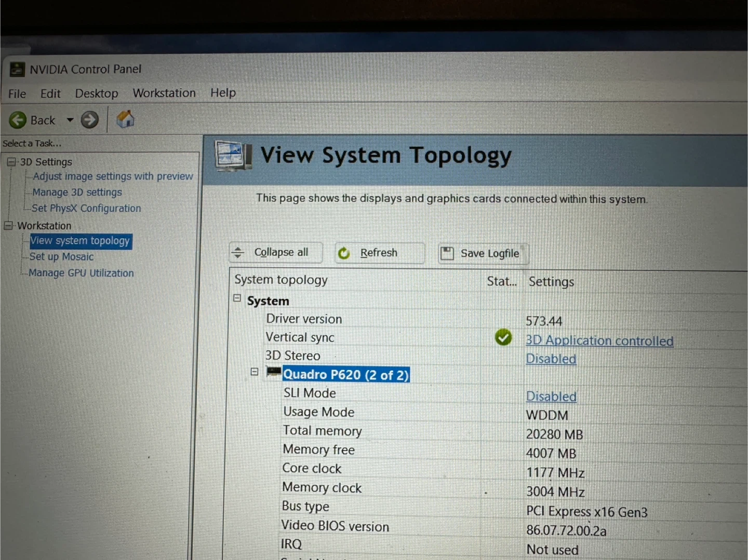Select the Quadro P620 graphics card entry
748x560 pixels.
tap(345, 374)
